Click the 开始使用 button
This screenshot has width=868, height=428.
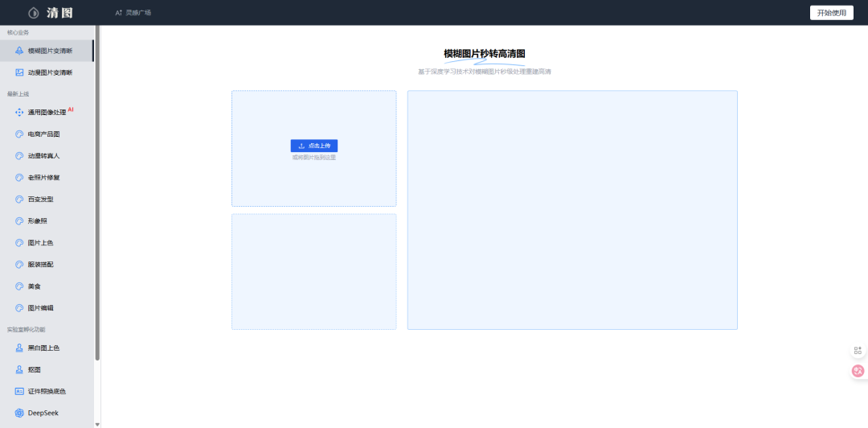coord(832,13)
